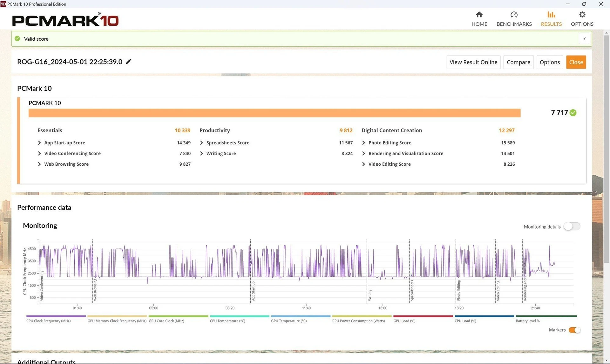Image resolution: width=610 pixels, height=364 pixels.
Task: Turn off the Markers switch
Action: click(574, 330)
